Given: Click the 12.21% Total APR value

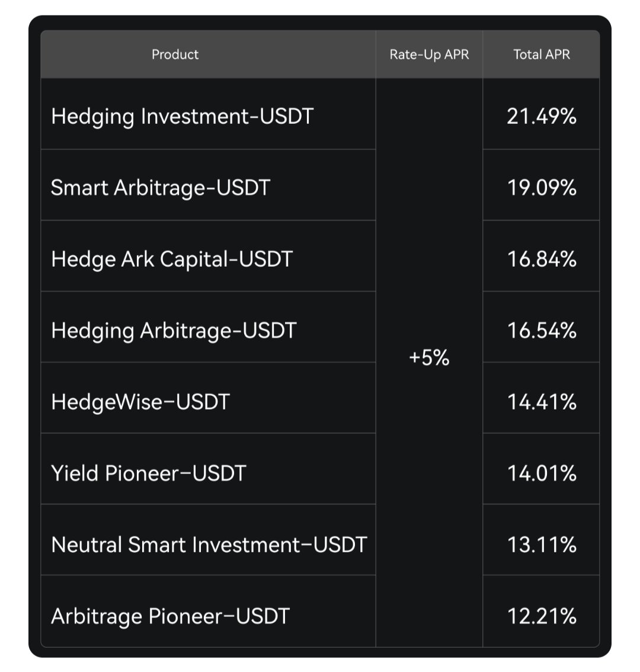Looking at the screenshot, I should tap(541, 616).
